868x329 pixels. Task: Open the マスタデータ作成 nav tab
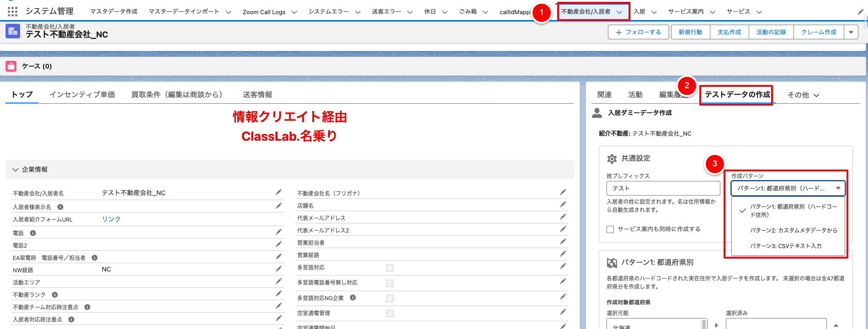(x=114, y=11)
